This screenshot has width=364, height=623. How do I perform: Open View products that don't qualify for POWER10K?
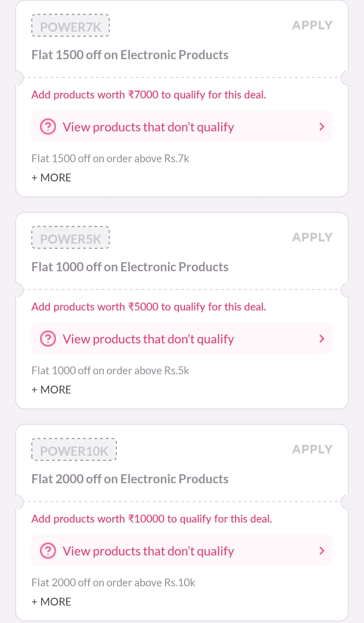tap(148, 551)
